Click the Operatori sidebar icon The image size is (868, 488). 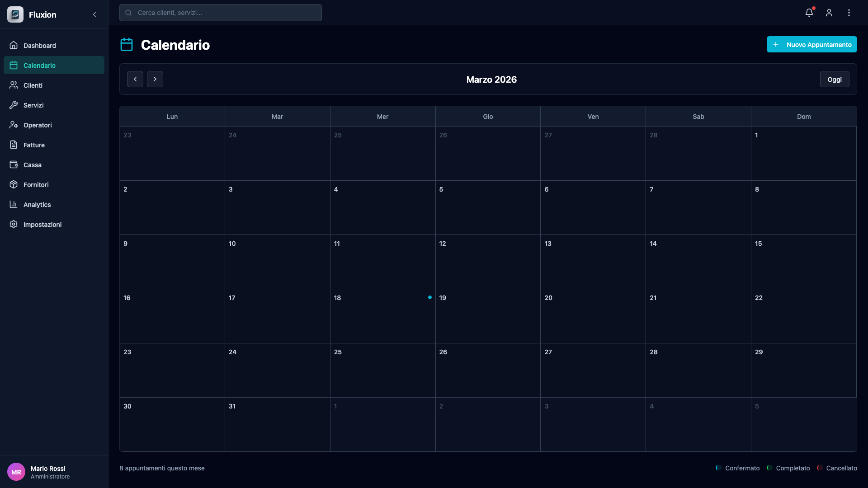click(14, 125)
